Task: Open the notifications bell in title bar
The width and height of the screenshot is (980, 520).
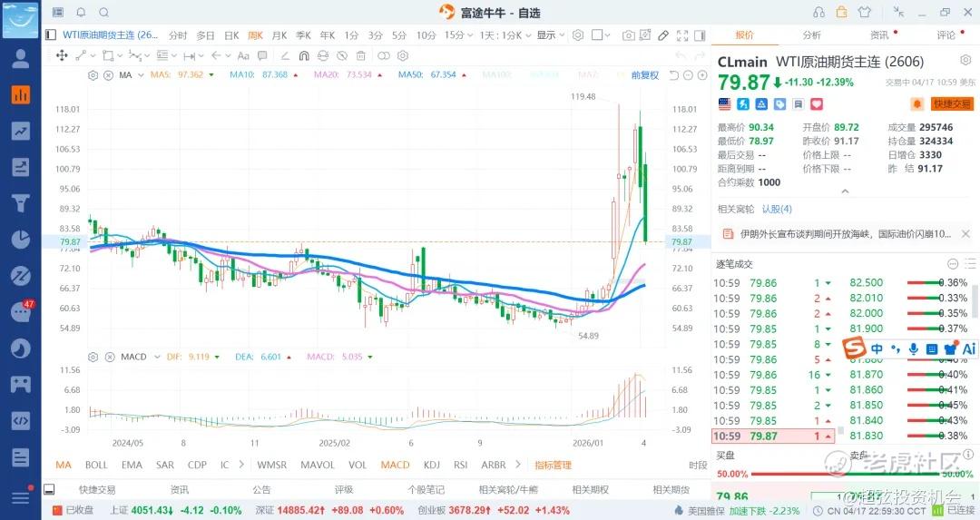Action: coord(82,12)
